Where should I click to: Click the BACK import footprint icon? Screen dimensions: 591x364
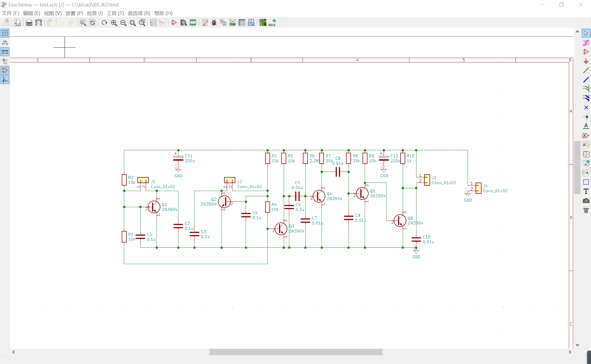click(272, 22)
